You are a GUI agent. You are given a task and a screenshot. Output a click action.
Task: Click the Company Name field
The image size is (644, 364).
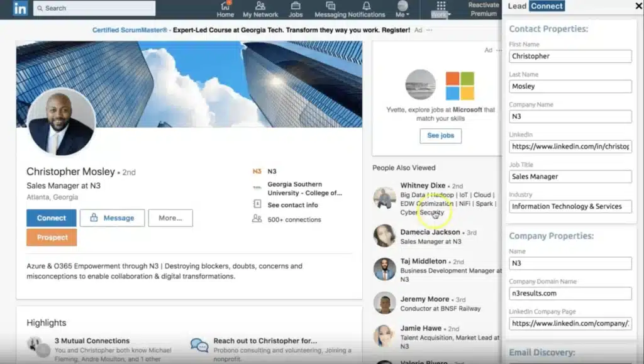point(570,116)
